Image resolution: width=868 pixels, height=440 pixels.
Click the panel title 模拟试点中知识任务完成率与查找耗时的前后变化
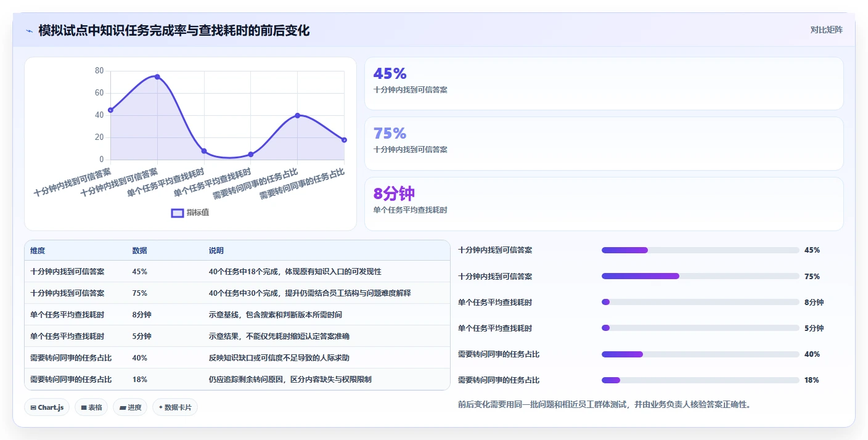(174, 30)
